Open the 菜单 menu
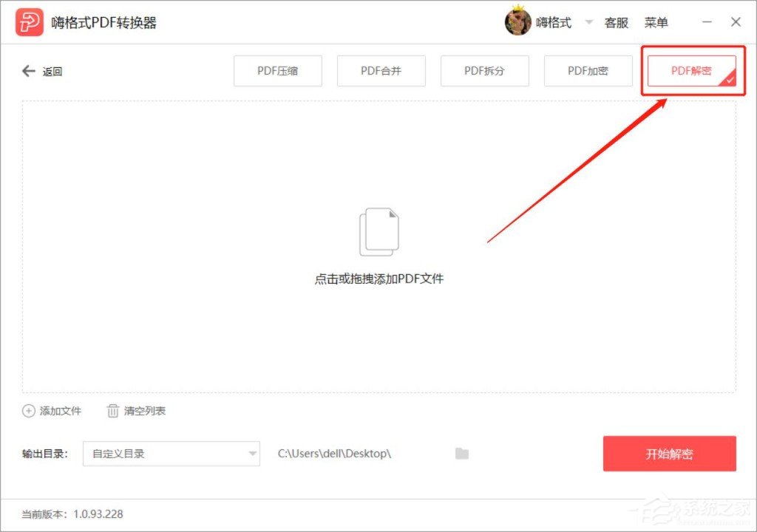Screen dimensions: 757x532 (x=656, y=22)
